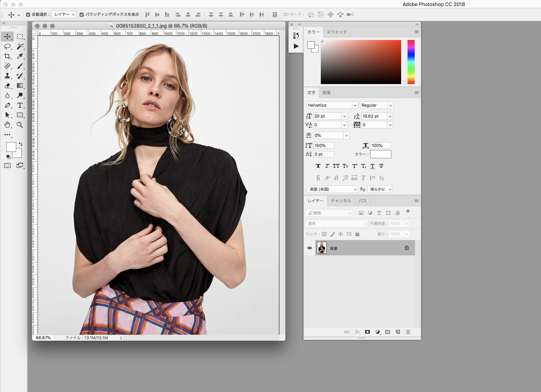Reset default foreground and background colors
541x392 pixels.
8,156
